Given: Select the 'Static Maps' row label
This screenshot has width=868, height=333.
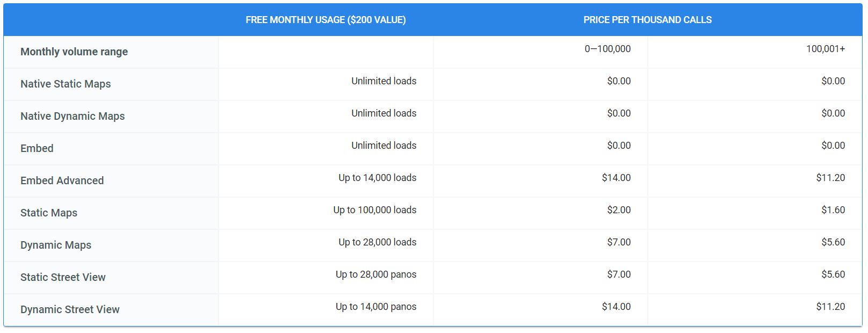Looking at the screenshot, I should [49, 213].
